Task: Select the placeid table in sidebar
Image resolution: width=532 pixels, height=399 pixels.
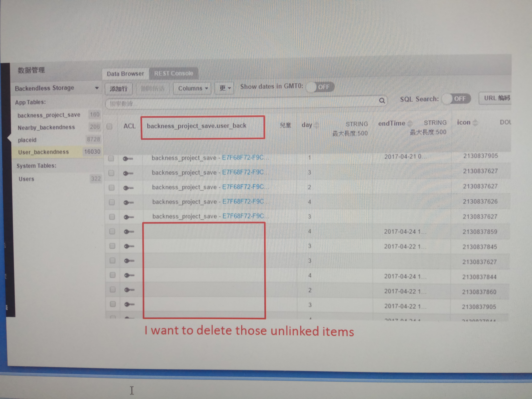Action: pyautogui.click(x=27, y=140)
